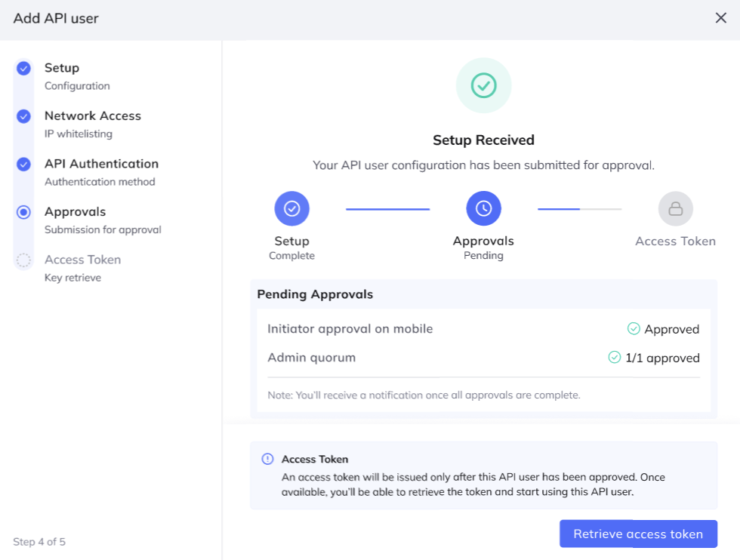This screenshot has width=740, height=560.
Task: Click the progress line between Approvals and Access Token
Action: tap(580, 209)
